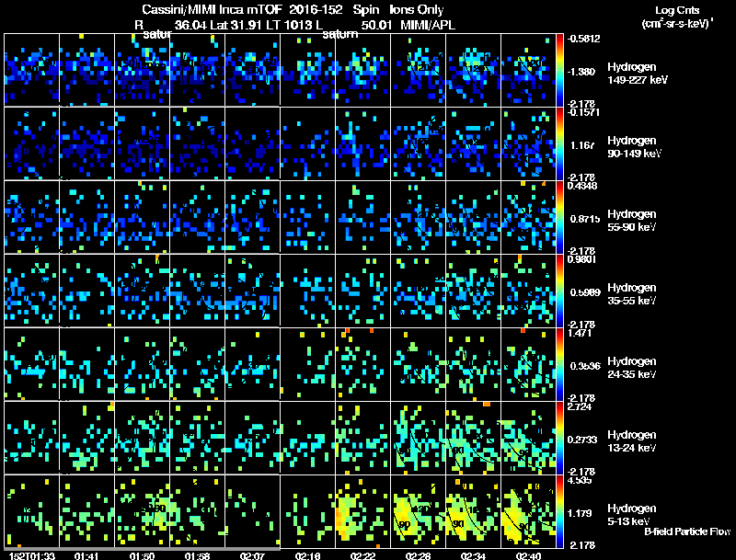Click the 01:50 time axis label
This screenshot has width=736, height=560.
coord(142,555)
